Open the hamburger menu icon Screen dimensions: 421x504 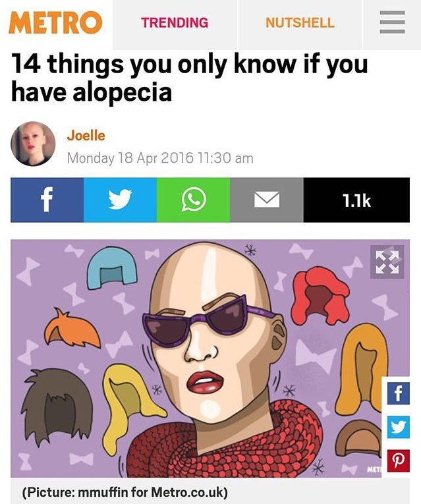click(392, 22)
